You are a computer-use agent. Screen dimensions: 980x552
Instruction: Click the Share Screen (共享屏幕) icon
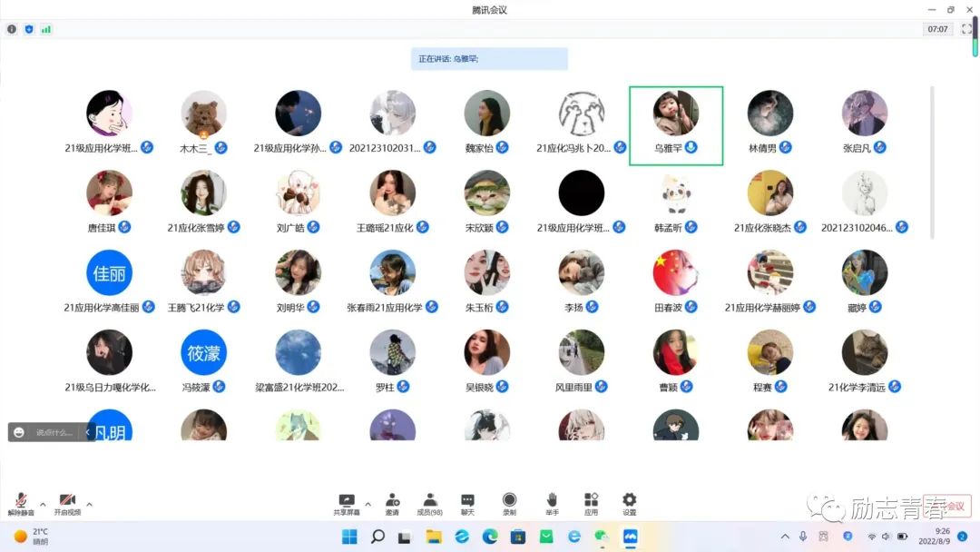[x=346, y=501]
